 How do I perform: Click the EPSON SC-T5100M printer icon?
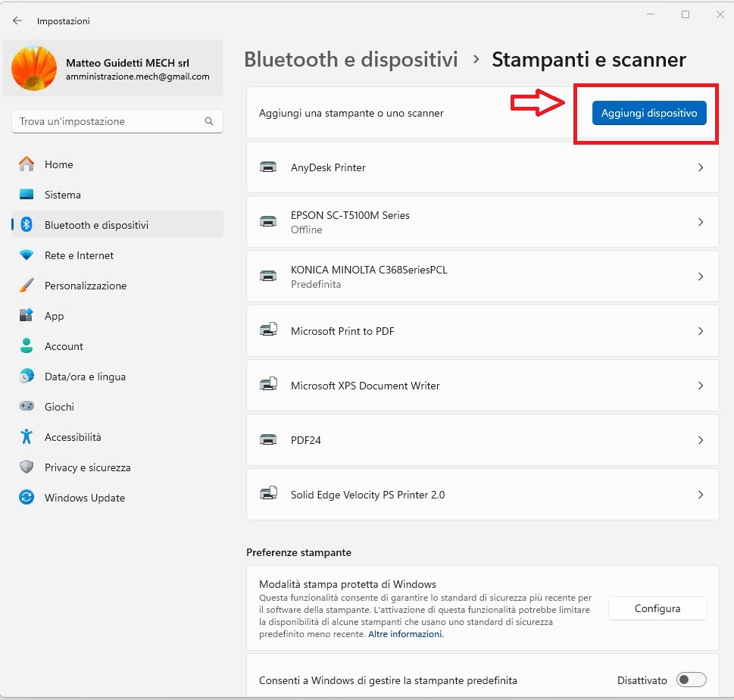tap(268, 222)
